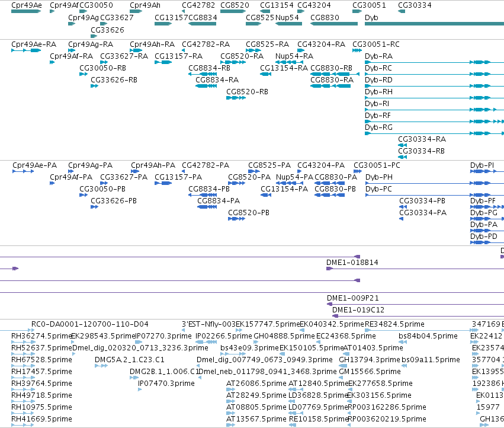Click the CG8830 gene bar
Image resolution: width=504 pixels, height=428 pixels.
click(x=334, y=24)
